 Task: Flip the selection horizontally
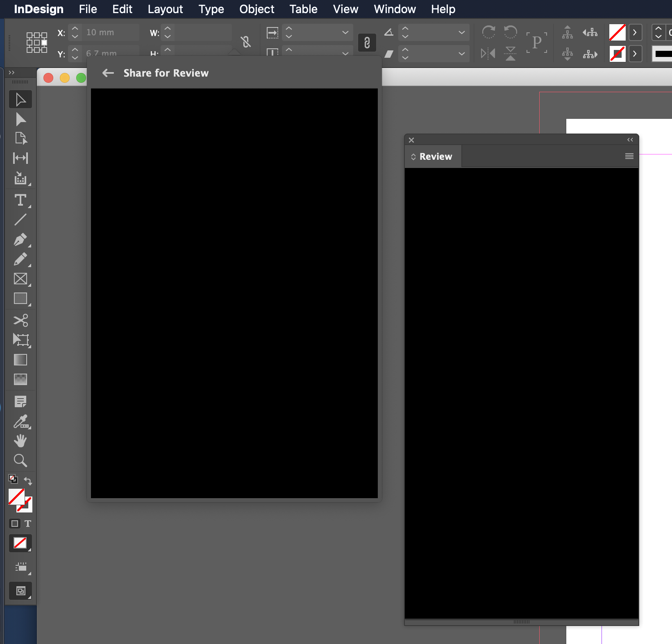[487, 53]
